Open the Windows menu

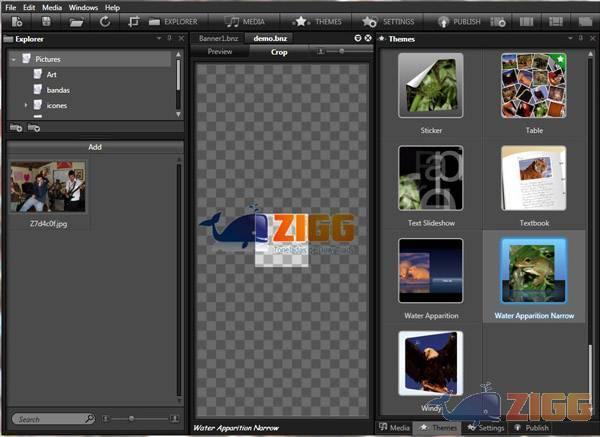83,7
